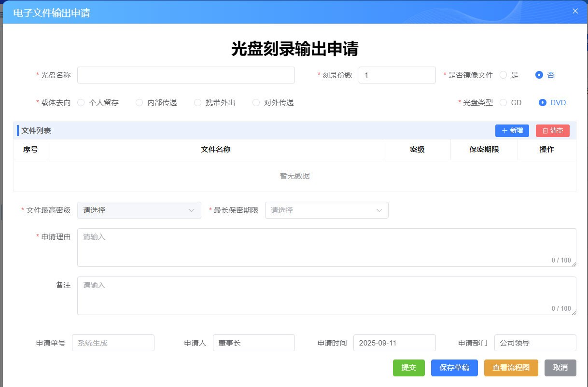Click the 保存草稿 button
This screenshot has height=387, width=588.
pyautogui.click(x=454, y=368)
